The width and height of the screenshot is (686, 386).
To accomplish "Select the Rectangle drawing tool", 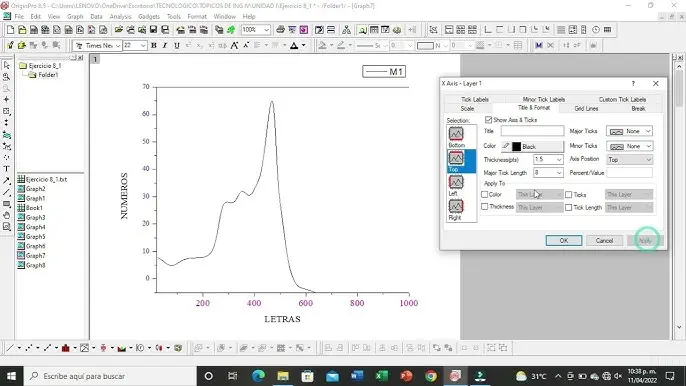I will pyautogui.click(x=7, y=204).
